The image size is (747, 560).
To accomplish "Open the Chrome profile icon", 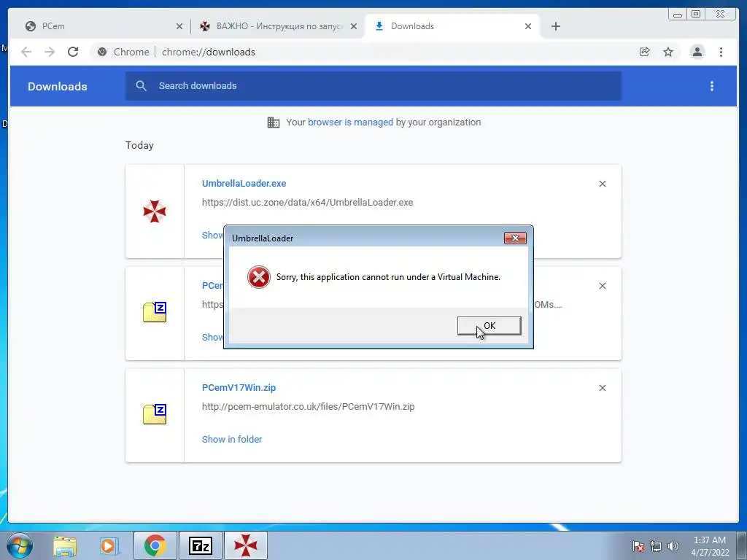I will (x=697, y=52).
